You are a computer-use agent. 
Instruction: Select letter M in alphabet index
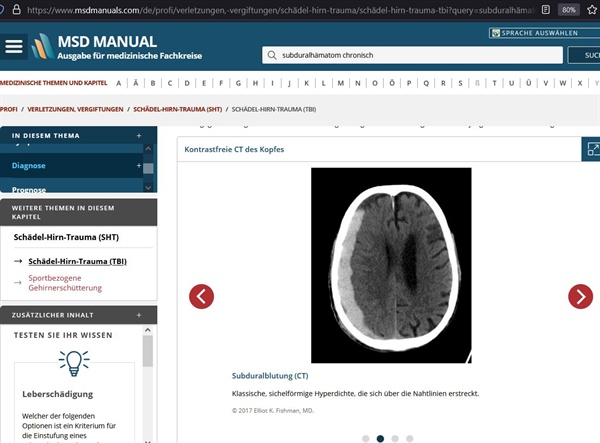pos(341,83)
